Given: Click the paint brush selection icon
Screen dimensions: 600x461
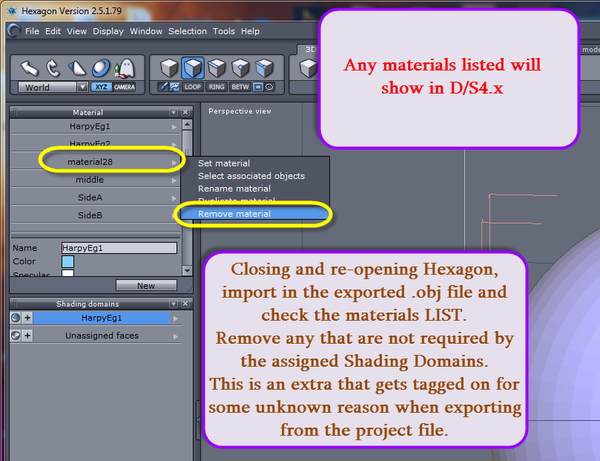Looking at the screenshot, I should pos(163,87).
